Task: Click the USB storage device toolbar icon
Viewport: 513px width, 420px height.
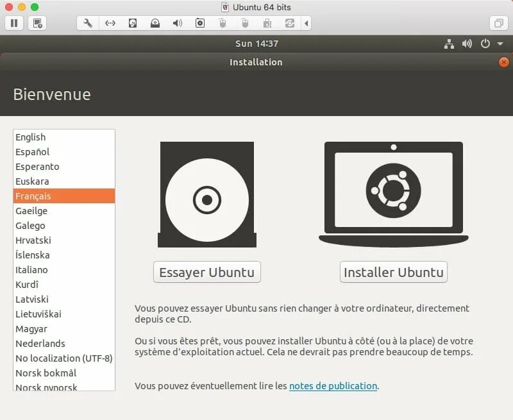Action: click(267, 23)
